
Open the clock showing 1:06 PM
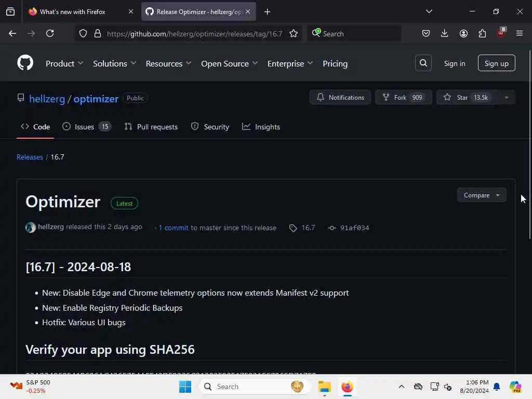(x=474, y=387)
